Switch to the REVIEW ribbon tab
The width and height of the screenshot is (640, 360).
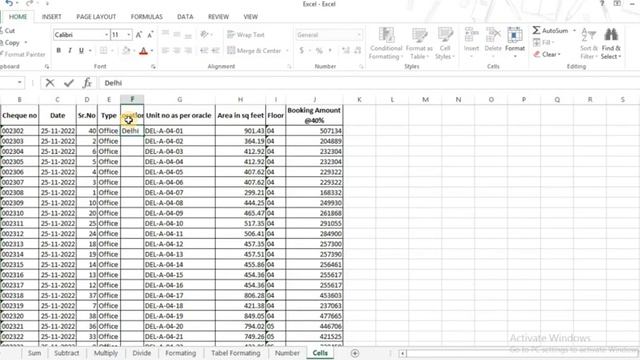click(x=218, y=17)
